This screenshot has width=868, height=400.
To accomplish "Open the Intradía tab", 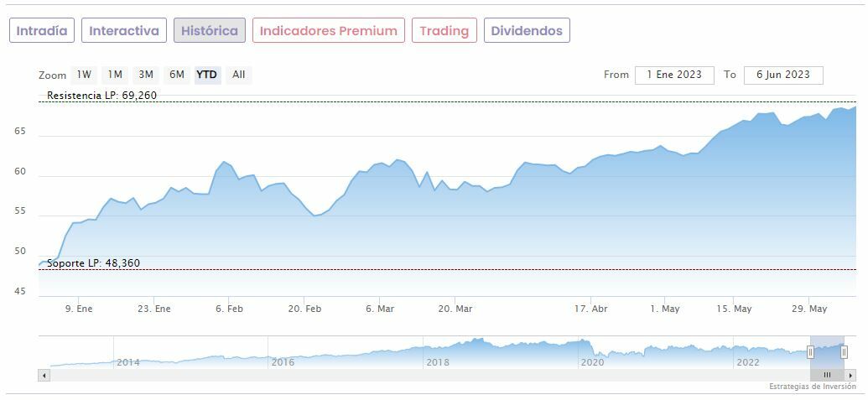I will coord(42,31).
